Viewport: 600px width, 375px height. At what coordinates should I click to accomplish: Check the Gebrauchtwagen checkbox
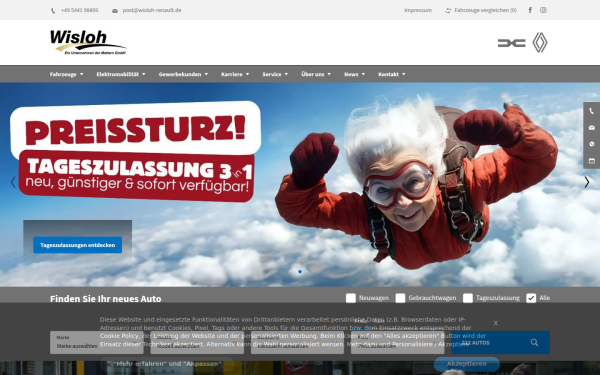point(400,298)
